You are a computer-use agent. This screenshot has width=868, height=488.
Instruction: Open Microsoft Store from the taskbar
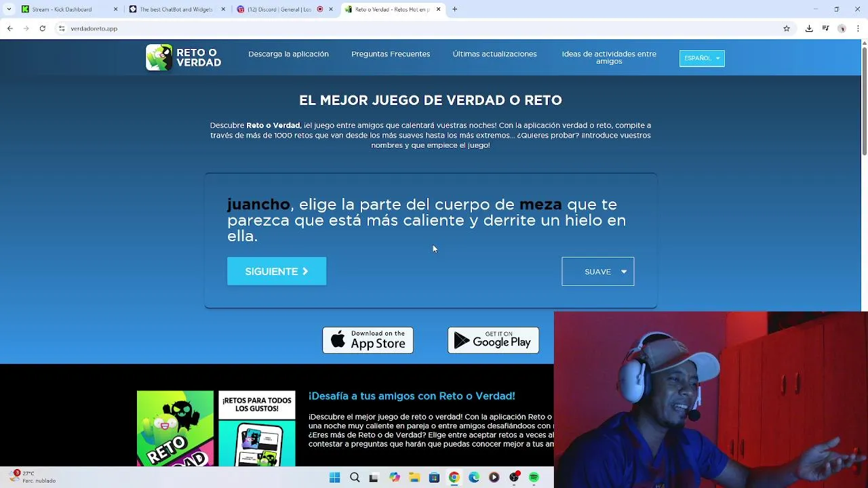(x=435, y=478)
